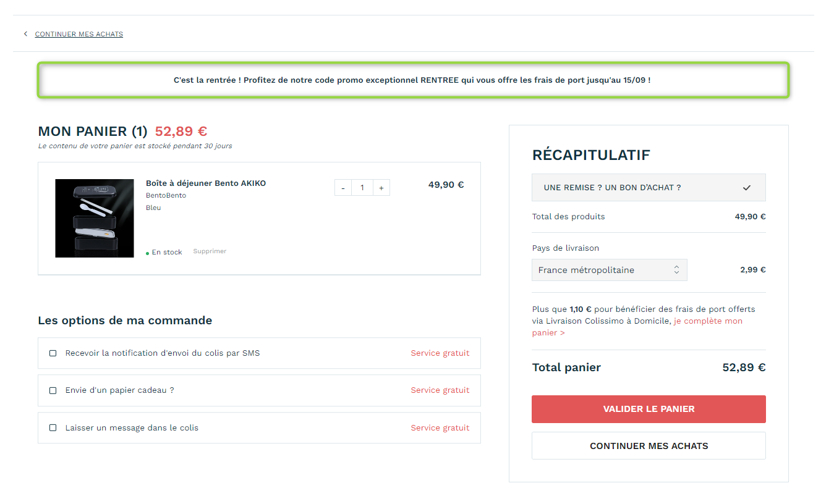Click the RENTREE promo code banner
This screenshot has height=504, width=834.
pos(412,80)
